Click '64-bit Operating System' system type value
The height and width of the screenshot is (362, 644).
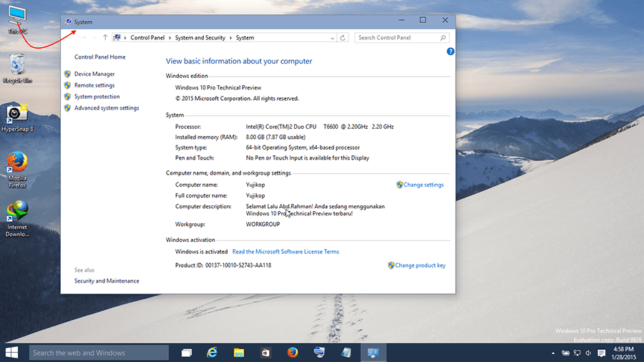(x=303, y=147)
